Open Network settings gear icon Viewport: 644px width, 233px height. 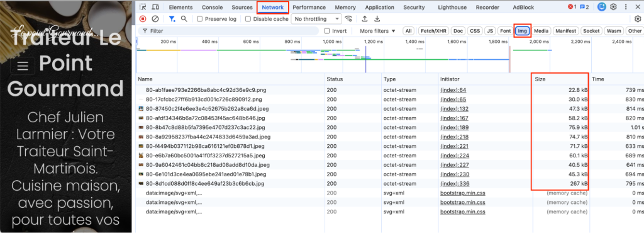pyautogui.click(x=638, y=19)
